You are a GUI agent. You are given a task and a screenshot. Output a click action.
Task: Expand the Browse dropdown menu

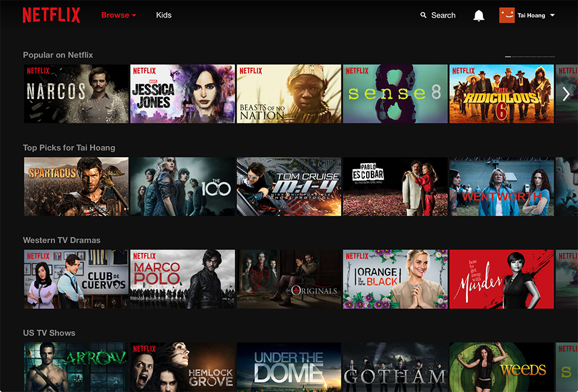point(119,15)
